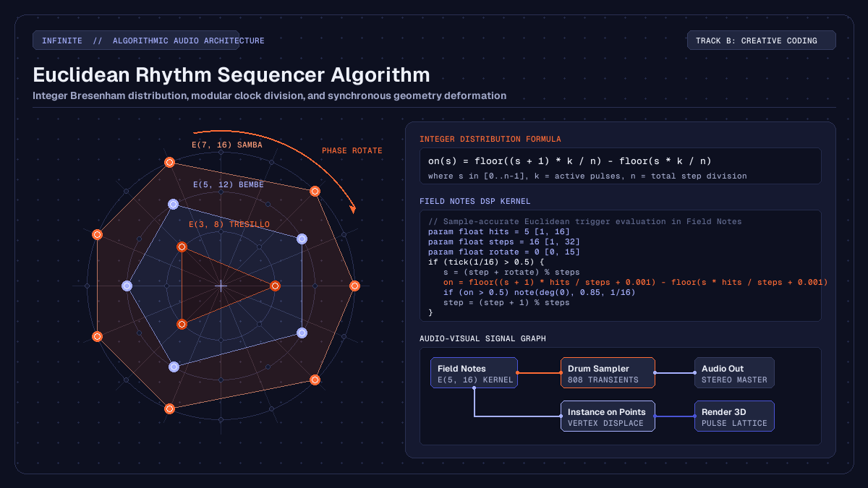Click the Field Notes bottom output port
The height and width of the screenshot is (488, 868).
tap(474, 388)
